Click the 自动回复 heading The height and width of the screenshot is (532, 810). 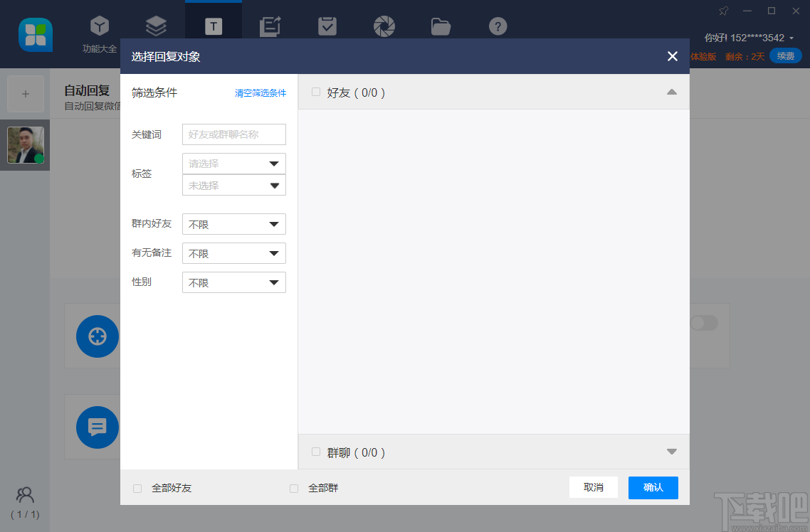coord(87,90)
